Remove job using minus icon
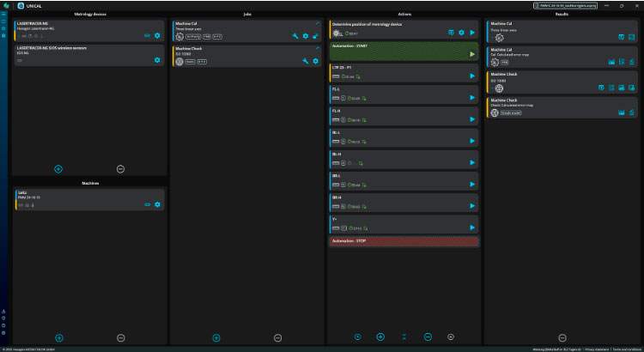 point(277,337)
